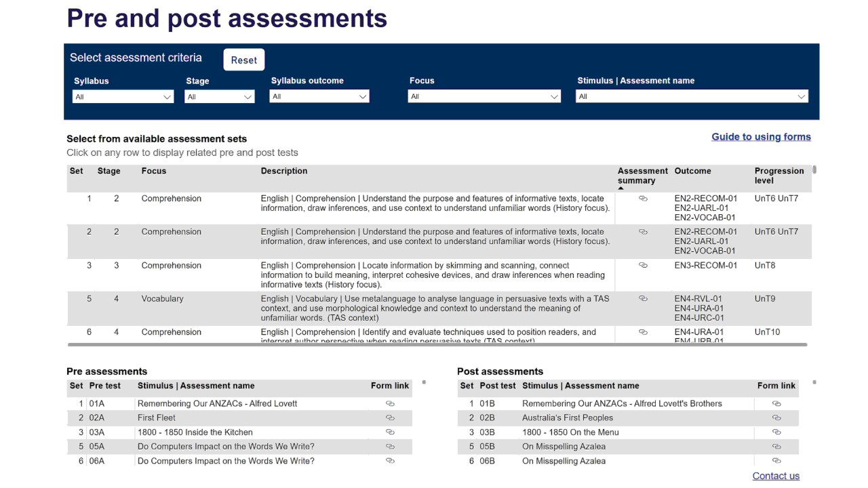Image resolution: width=868 pixels, height=488 pixels.
Task: Click the Outcome column header
Action: [x=692, y=171]
